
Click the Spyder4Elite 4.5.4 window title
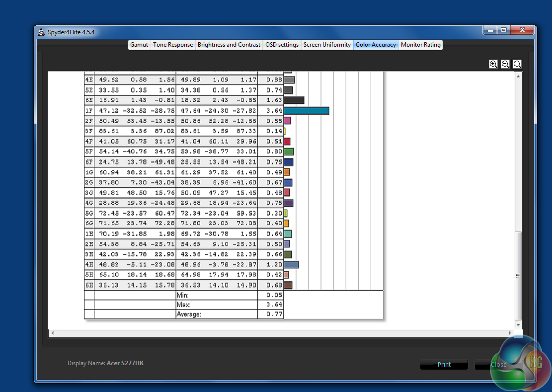[x=71, y=32]
